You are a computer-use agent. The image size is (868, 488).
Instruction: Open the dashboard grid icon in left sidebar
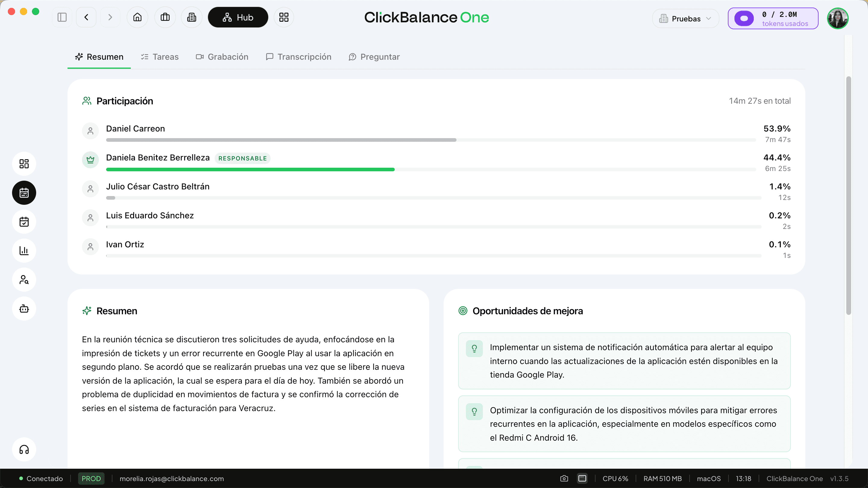pyautogui.click(x=24, y=164)
